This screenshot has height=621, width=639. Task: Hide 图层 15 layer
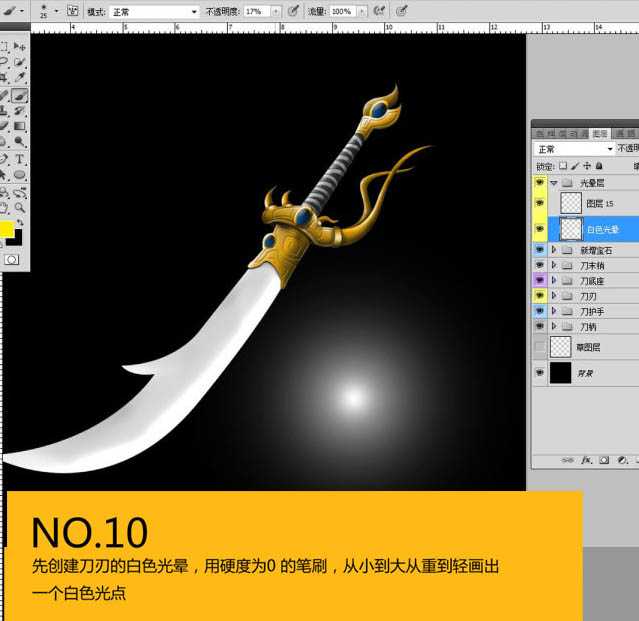[x=540, y=203]
